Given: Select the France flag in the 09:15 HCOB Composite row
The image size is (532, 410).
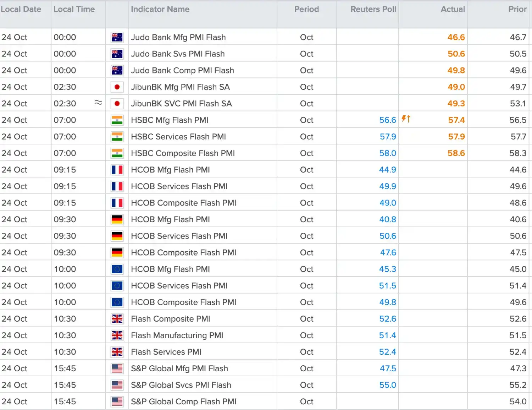Looking at the screenshot, I should coord(117,203).
